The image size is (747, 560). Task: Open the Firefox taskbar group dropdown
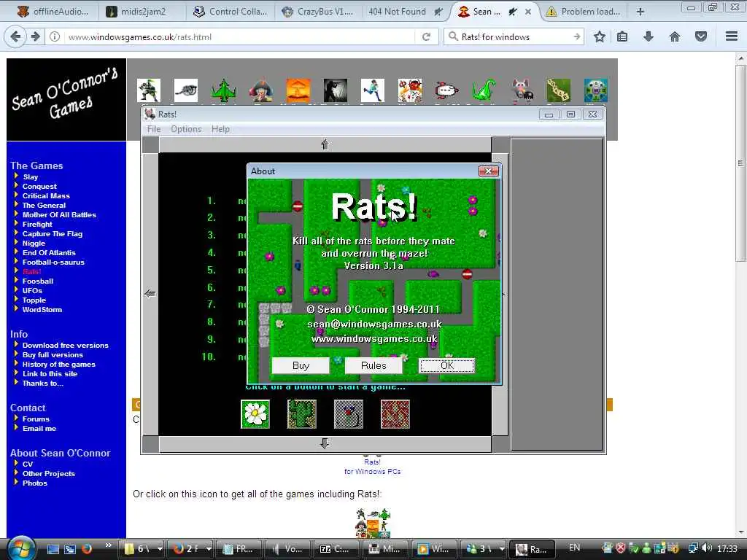[209, 548]
